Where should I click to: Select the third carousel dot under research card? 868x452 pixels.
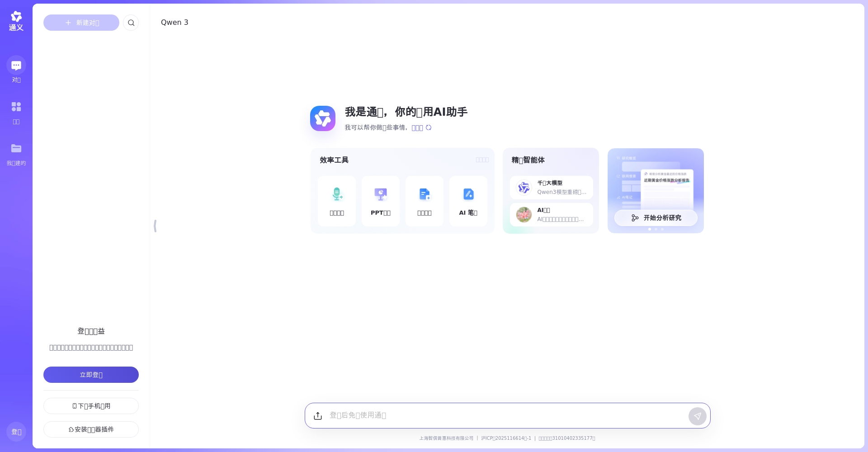[x=662, y=229]
